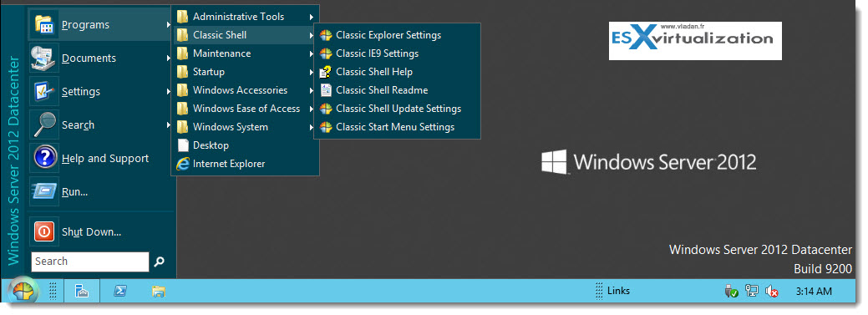
Task: Expand the Maintenance submenu arrow
Action: [x=312, y=53]
